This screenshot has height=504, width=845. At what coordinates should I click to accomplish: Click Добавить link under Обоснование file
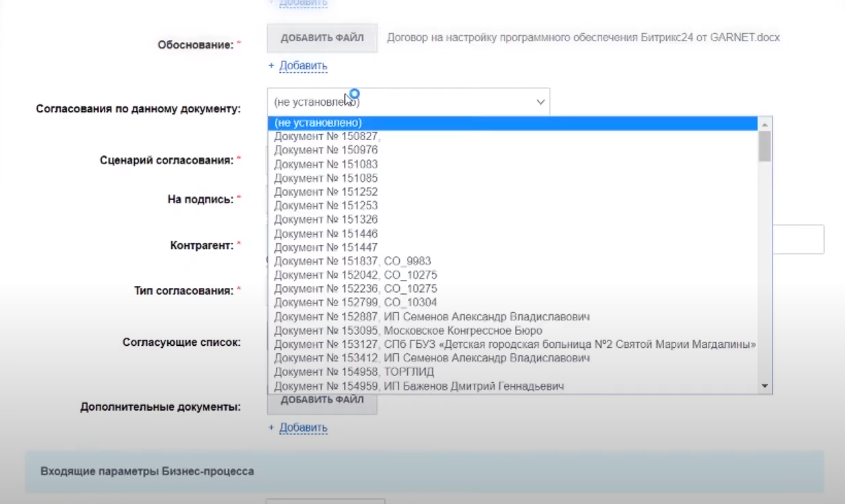(x=303, y=66)
